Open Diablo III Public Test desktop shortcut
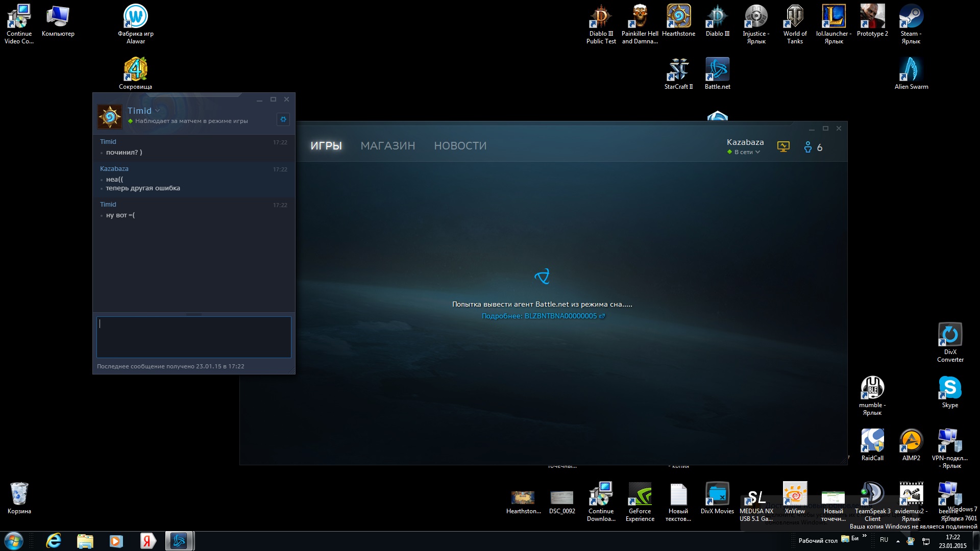Viewport: 980px width, 551px height. point(601,24)
